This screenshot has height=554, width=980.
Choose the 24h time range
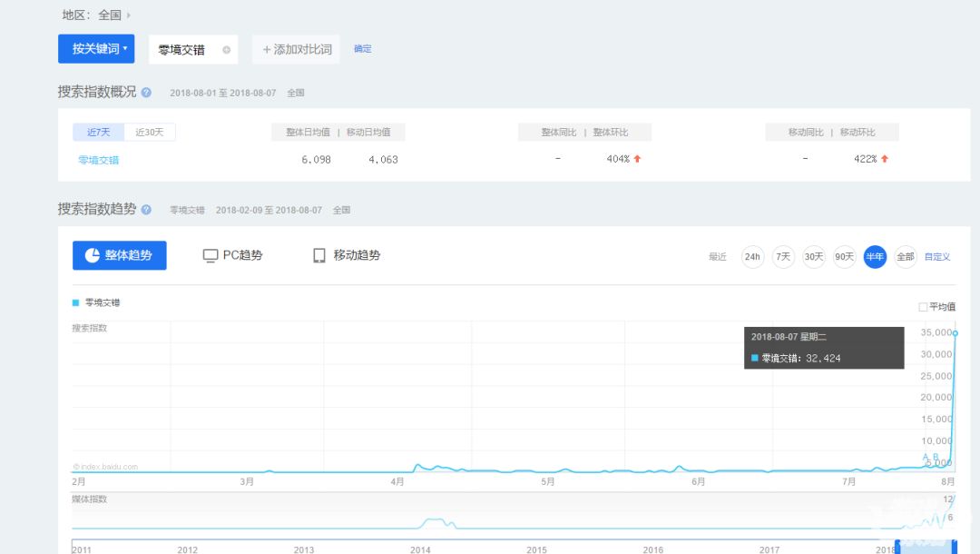coord(752,257)
